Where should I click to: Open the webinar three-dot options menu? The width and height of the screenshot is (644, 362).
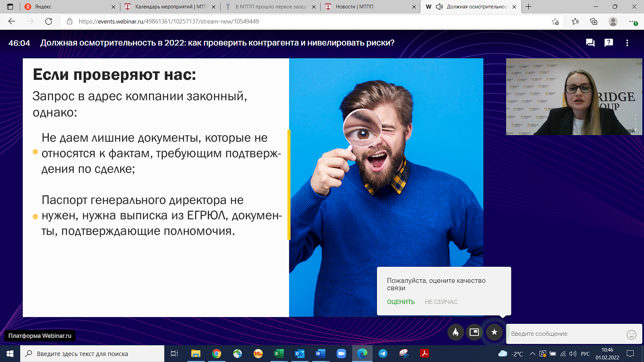coord(627,43)
